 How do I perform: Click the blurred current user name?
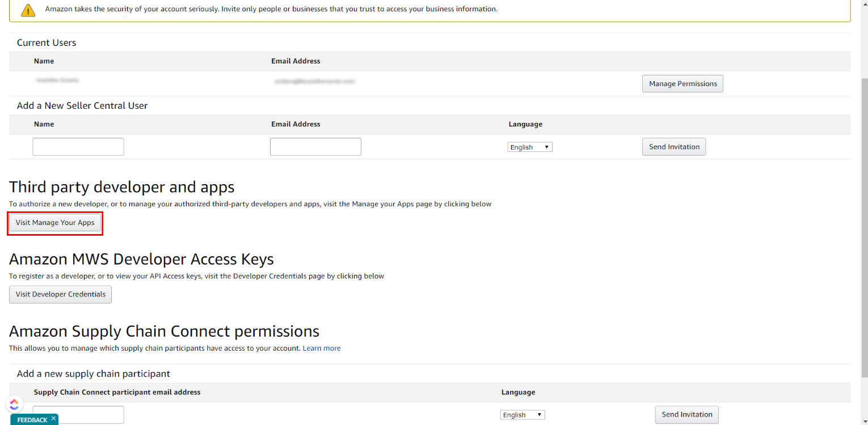pos(57,81)
